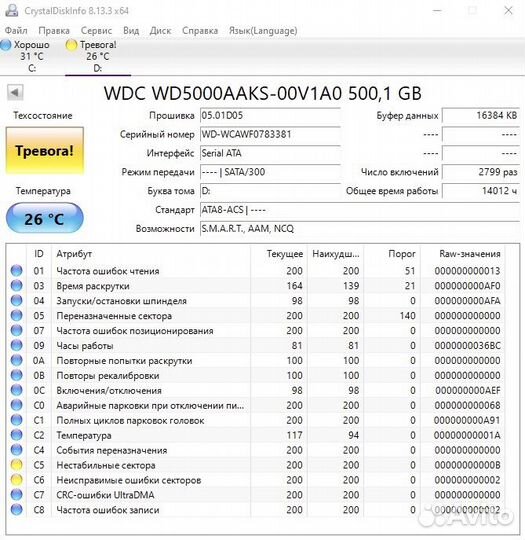Image resolution: width=525 pixels, height=540 pixels.
Task: Click the Интерфейс field Serial ATA
Action: [270, 153]
